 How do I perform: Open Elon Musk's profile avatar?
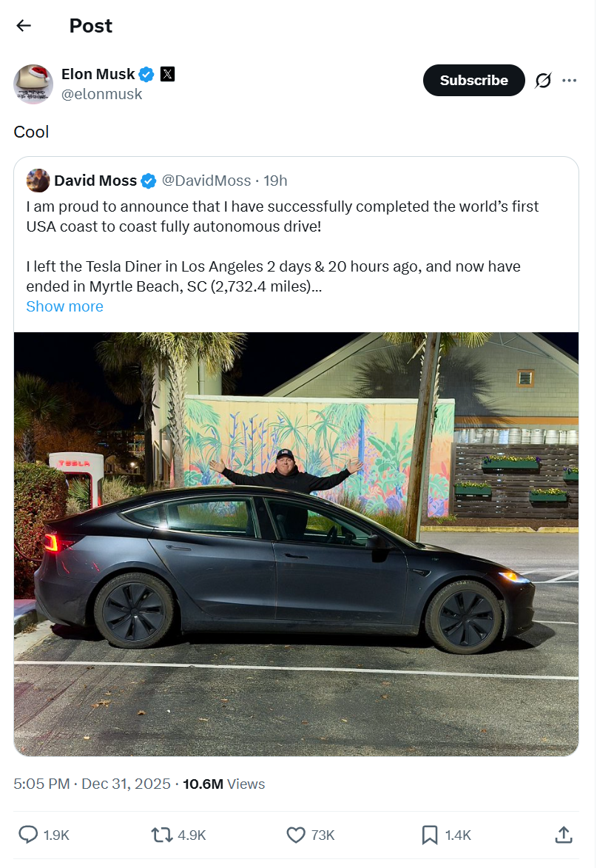(x=33, y=84)
